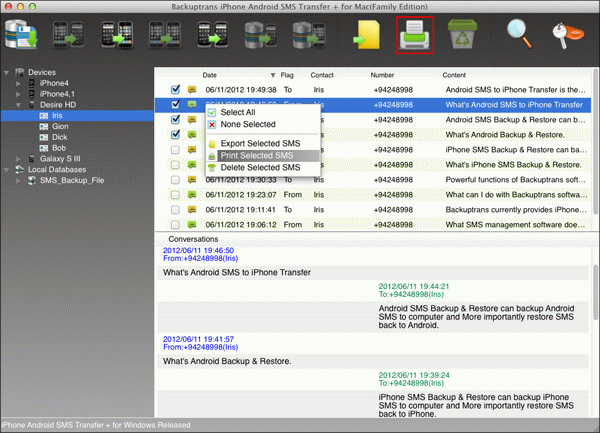Check the 19:11:41 message checkbox
600x433 pixels.
coord(175,210)
